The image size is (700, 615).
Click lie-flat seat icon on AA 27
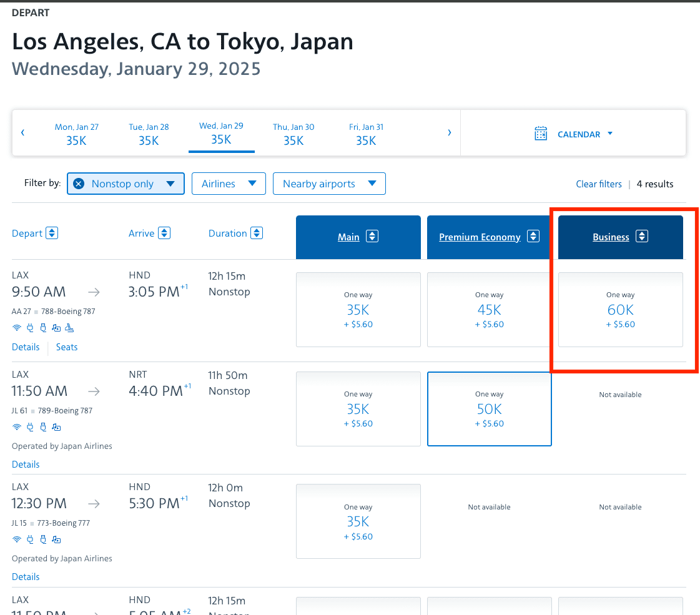point(69,328)
